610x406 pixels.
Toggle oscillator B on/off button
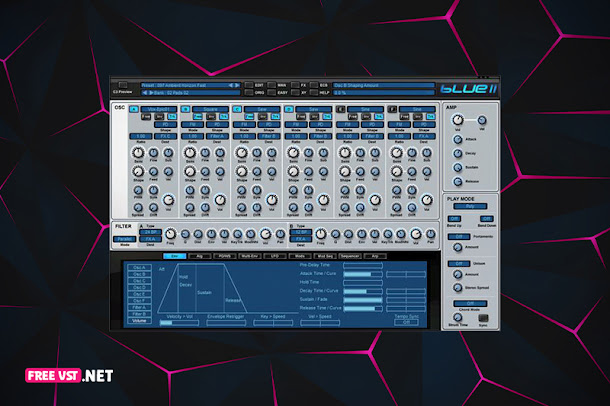(186, 109)
